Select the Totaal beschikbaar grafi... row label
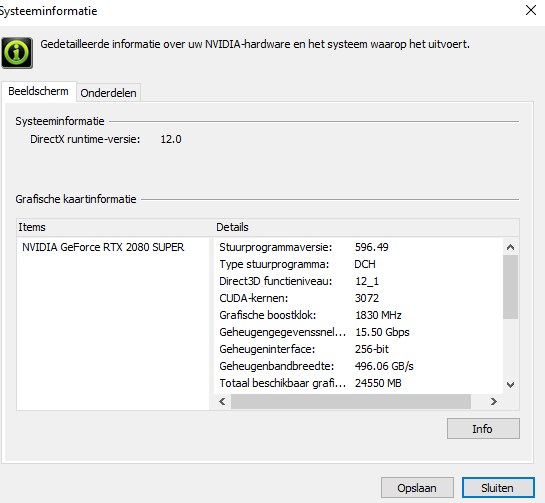Image resolution: width=545 pixels, height=503 pixels. [283, 383]
